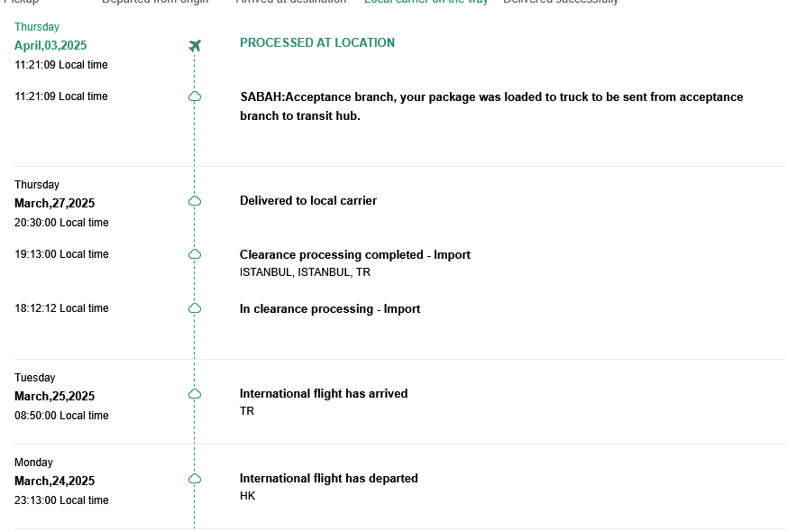Viewport: 788px width, 532px height.
Task: Click the SABAH acceptance branch message text
Action: 491,106
